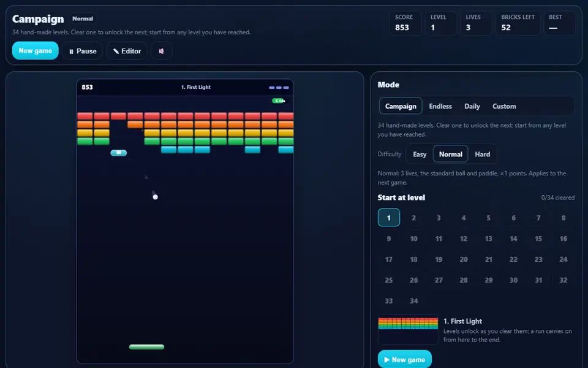Choose level 16 in the level grid
Viewport: 588px width, 368px height.
tap(563, 239)
